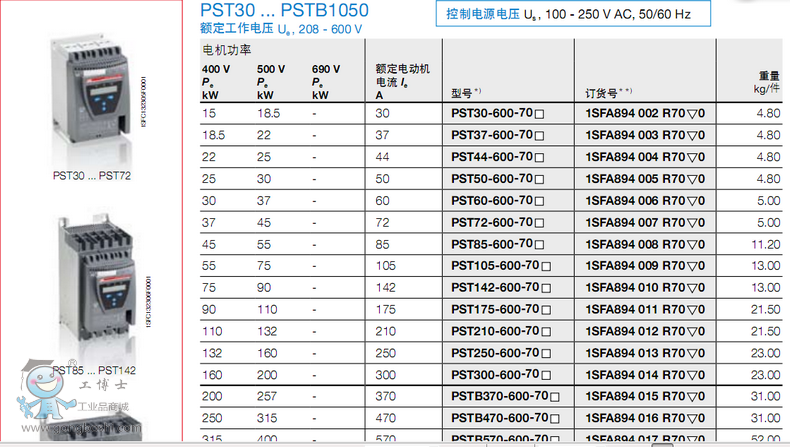Click the 电机功率 header label
This screenshot has height=447, width=790.
[x=227, y=49]
